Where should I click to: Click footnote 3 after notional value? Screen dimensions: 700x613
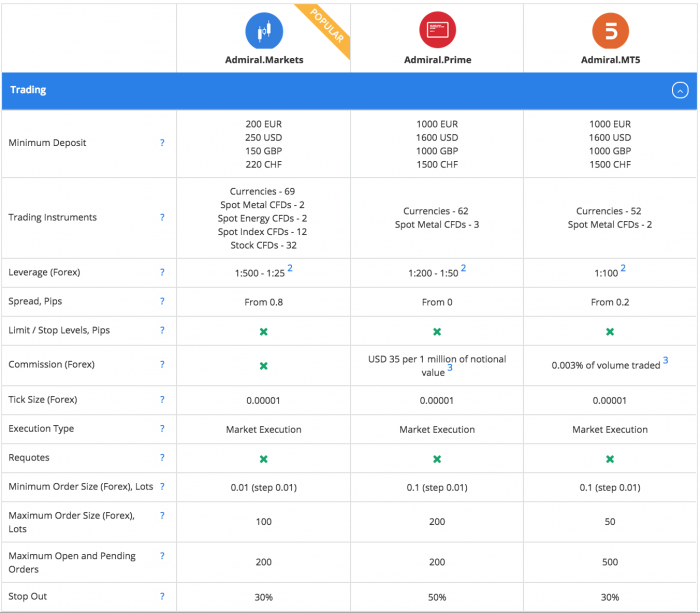click(450, 367)
